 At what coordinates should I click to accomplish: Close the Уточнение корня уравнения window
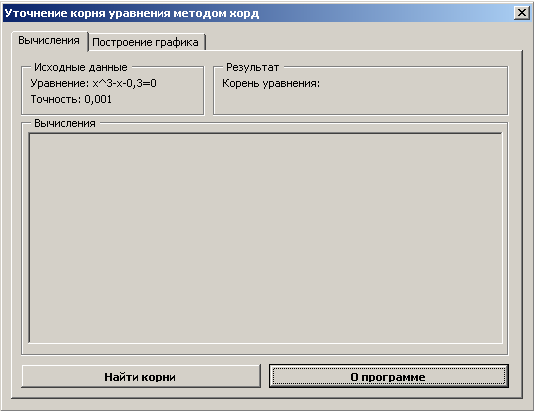[x=521, y=13]
